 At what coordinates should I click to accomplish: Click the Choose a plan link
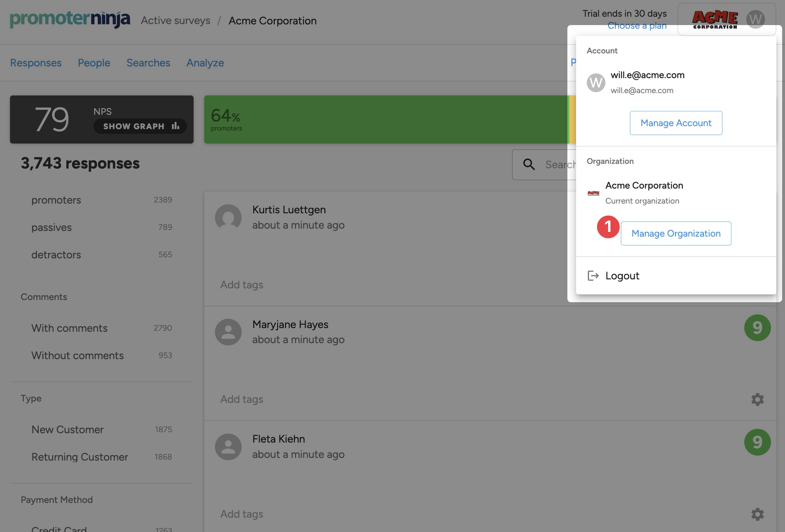(637, 26)
